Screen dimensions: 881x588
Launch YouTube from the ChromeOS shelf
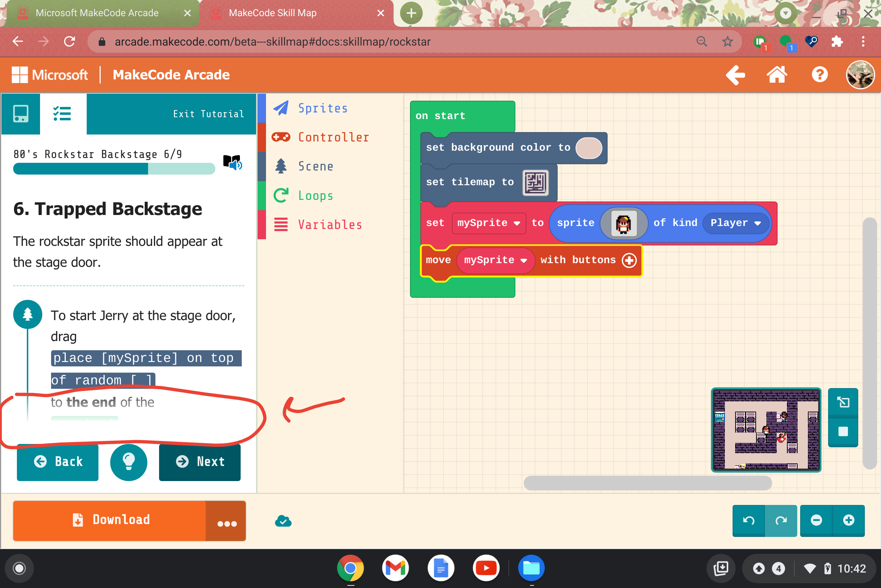pos(486,568)
